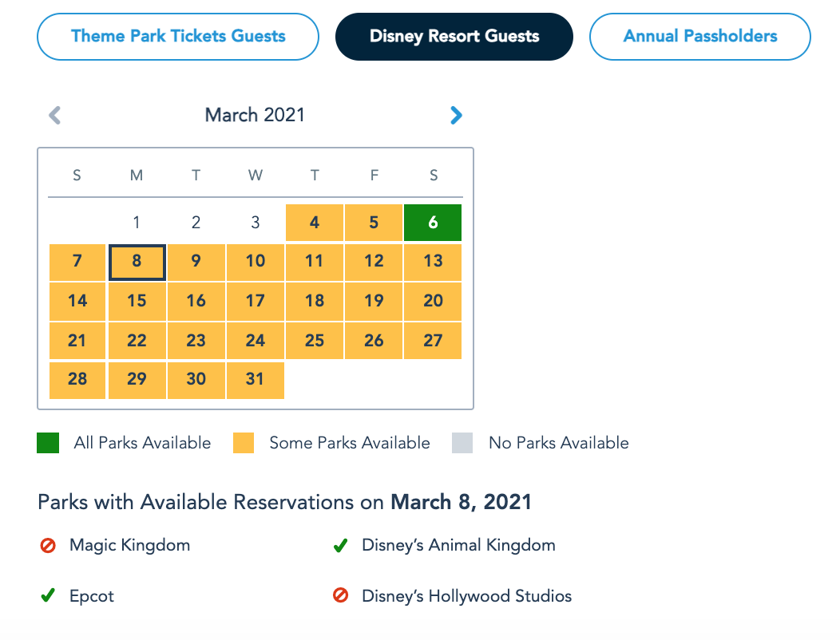
Task: Pick March 8 on the calendar
Action: (x=137, y=262)
